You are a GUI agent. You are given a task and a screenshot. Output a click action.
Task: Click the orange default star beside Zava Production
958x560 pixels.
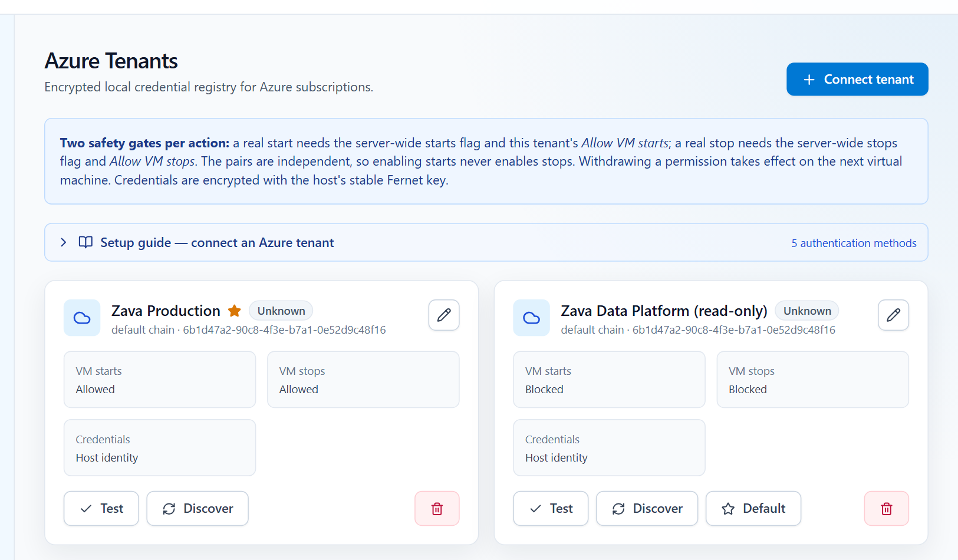coord(235,311)
